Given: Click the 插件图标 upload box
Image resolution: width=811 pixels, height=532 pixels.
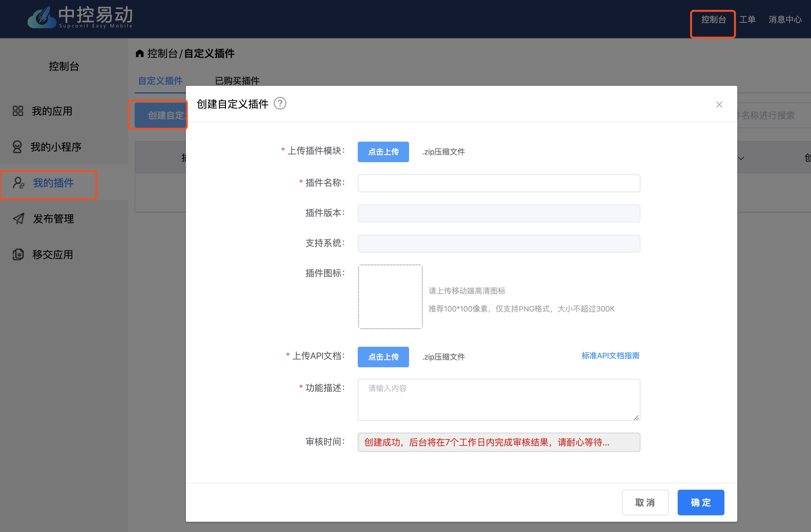Looking at the screenshot, I should point(390,297).
